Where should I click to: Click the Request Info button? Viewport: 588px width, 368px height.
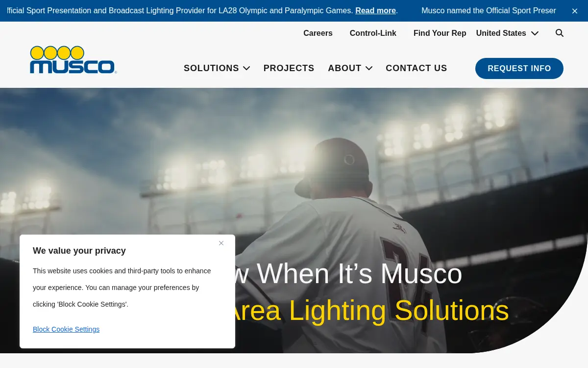(519, 68)
